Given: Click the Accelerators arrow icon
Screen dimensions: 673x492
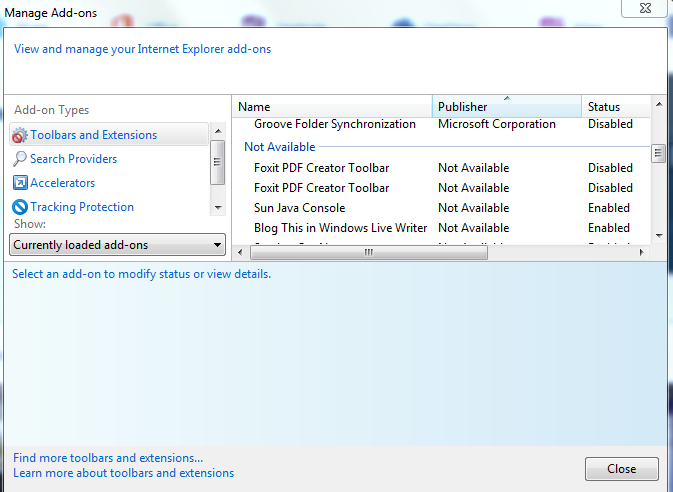Looking at the screenshot, I should click(x=20, y=183).
